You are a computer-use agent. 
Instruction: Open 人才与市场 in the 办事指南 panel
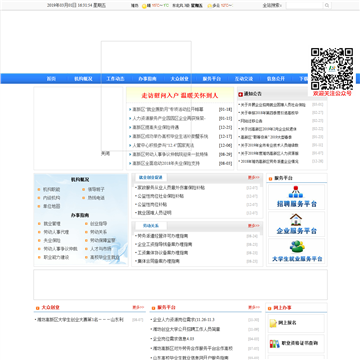(x=100, y=249)
